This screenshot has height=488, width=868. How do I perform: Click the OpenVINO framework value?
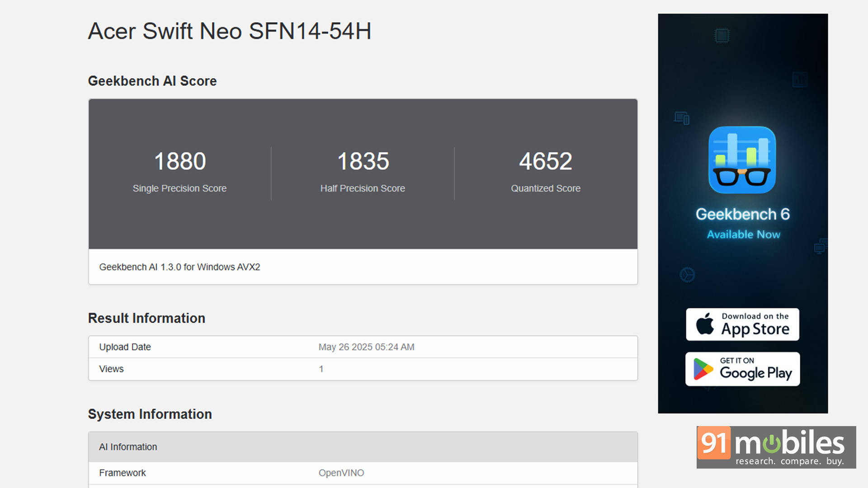pyautogui.click(x=341, y=473)
